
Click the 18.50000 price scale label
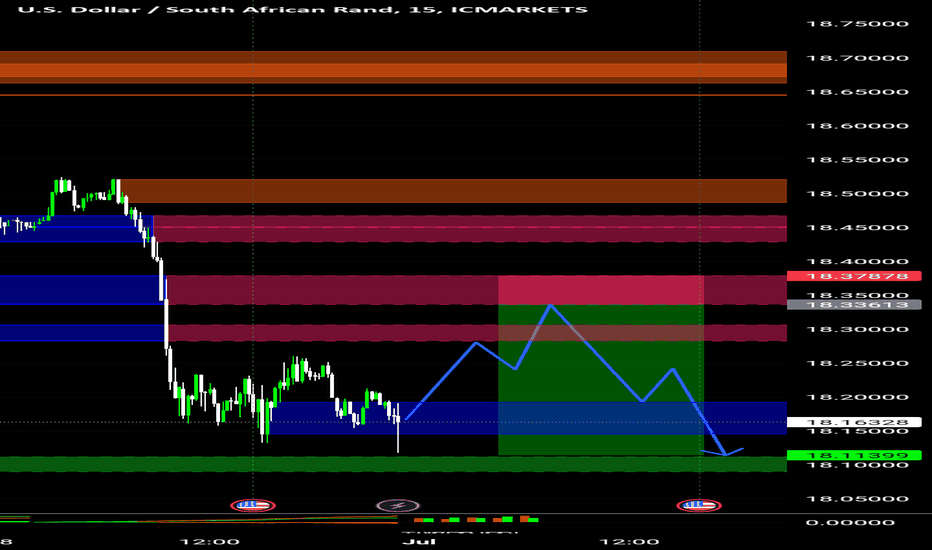point(857,193)
